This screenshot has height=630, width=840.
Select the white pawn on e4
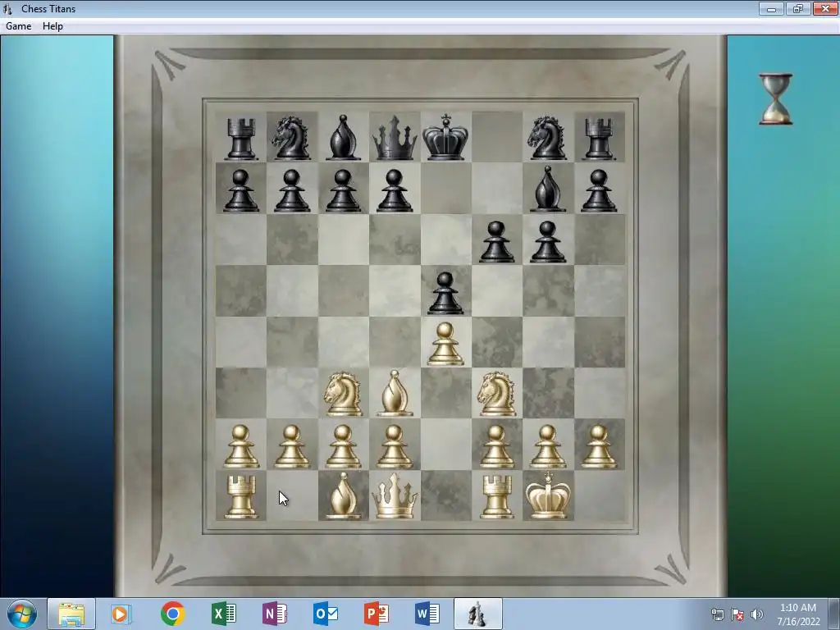tap(445, 344)
